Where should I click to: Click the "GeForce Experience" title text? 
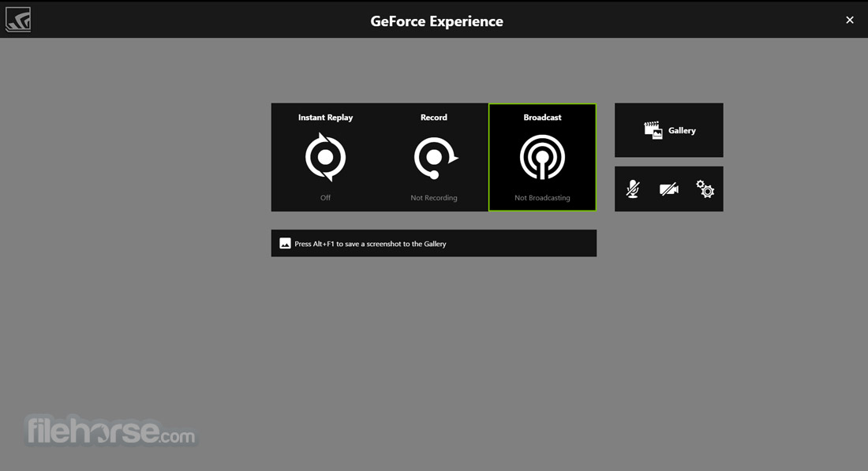437,21
